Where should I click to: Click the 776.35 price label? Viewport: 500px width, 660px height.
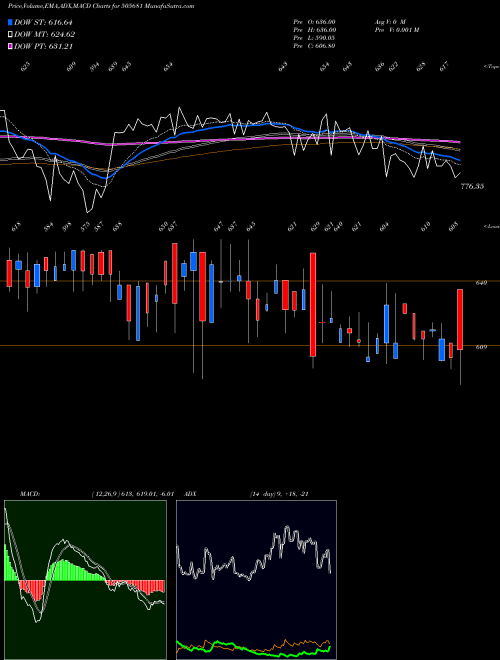click(473, 186)
